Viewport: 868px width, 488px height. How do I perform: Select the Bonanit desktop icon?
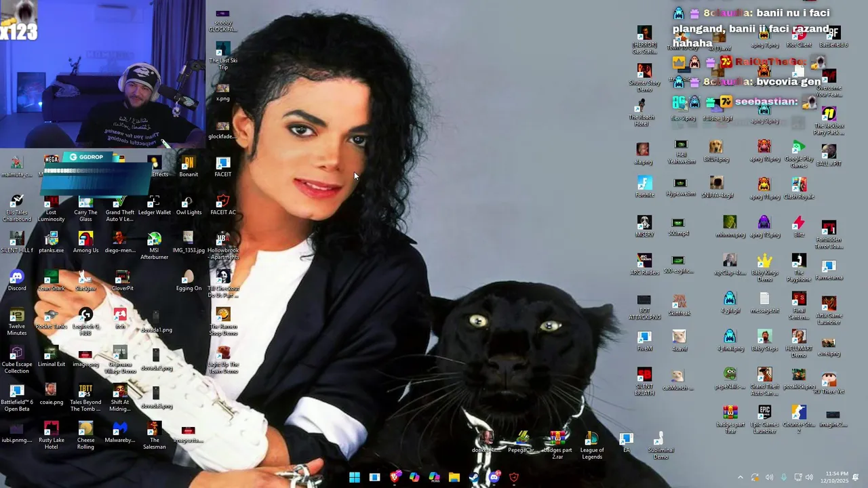click(189, 167)
